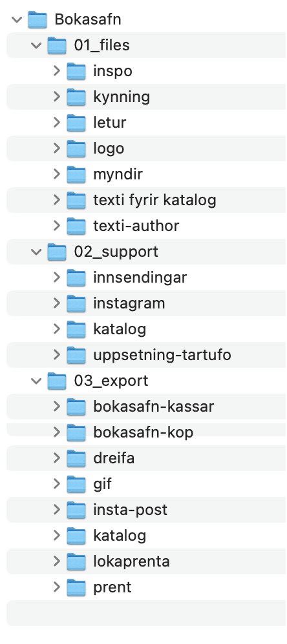Select the innsendingar folder label
This screenshot has width=287, height=644.
(140, 277)
